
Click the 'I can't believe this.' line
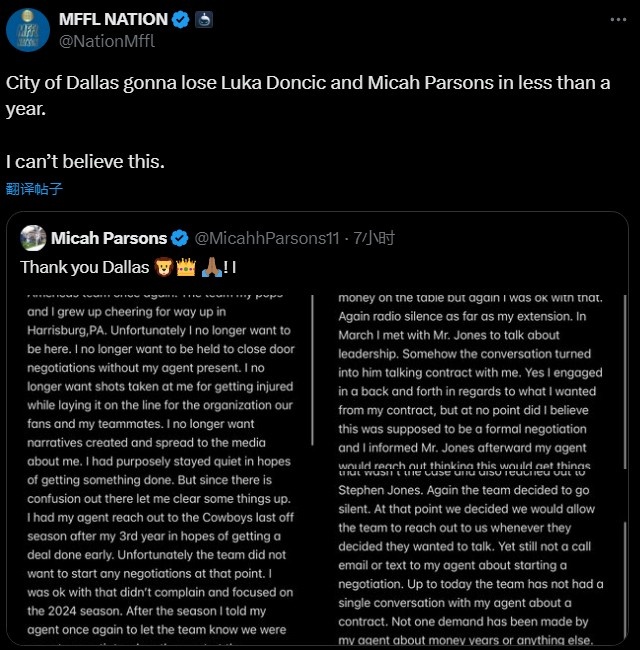[85, 161]
